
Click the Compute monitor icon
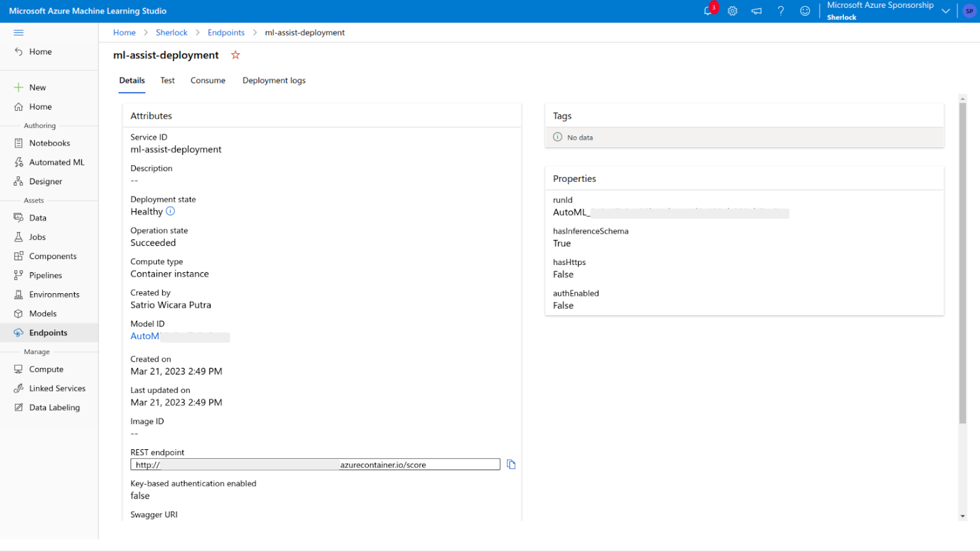[18, 369]
